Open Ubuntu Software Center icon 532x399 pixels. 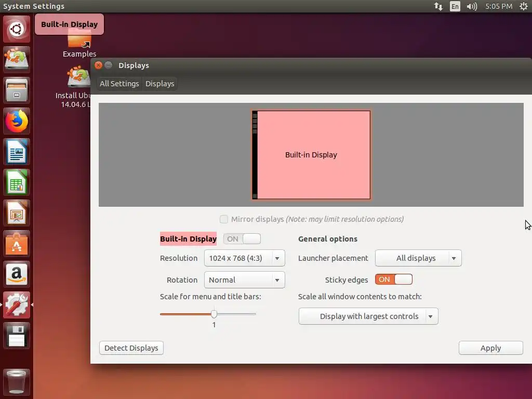pyautogui.click(x=16, y=244)
